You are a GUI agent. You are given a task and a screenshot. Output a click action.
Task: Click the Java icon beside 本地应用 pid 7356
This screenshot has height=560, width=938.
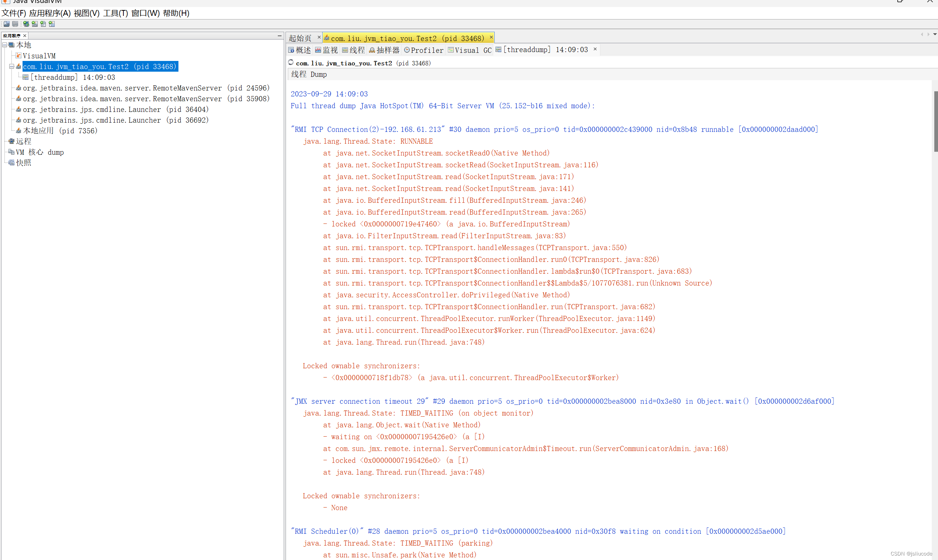point(18,130)
